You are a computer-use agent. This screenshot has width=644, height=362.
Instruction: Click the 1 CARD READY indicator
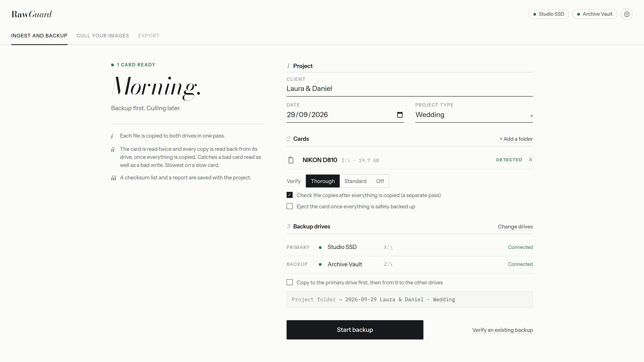tap(133, 65)
